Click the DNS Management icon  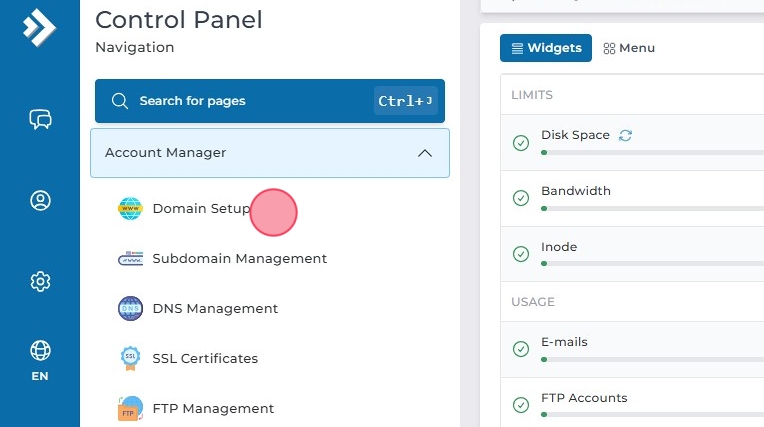coord(130,309)
